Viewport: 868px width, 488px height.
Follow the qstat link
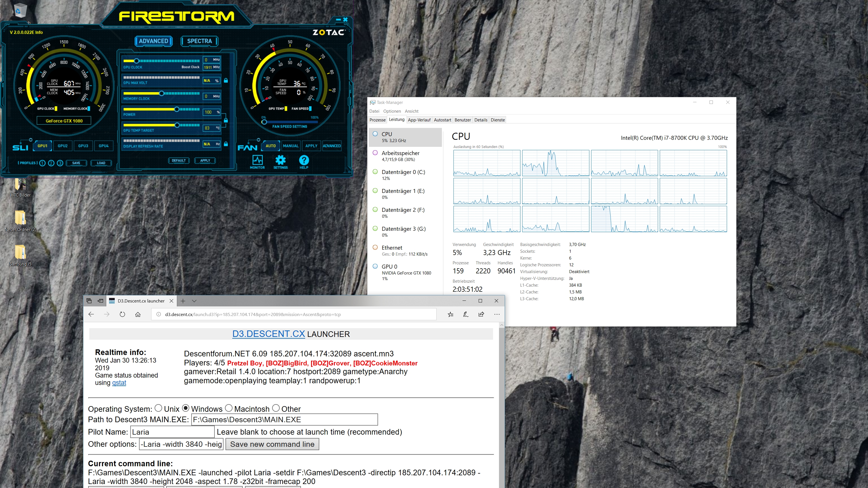point(119,383)
